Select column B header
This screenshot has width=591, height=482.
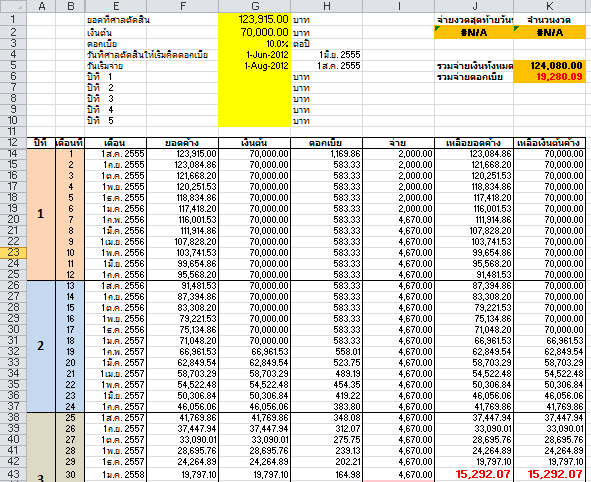(x=70, y=6)
